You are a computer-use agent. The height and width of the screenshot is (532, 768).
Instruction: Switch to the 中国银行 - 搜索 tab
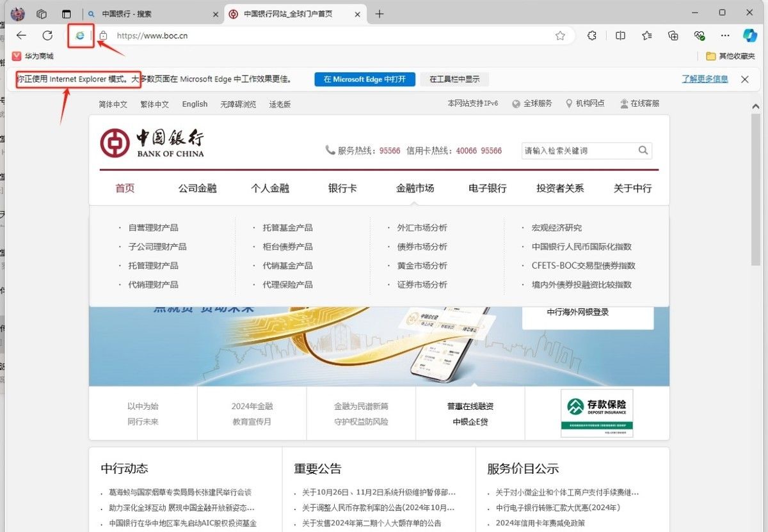click(136, 12)
